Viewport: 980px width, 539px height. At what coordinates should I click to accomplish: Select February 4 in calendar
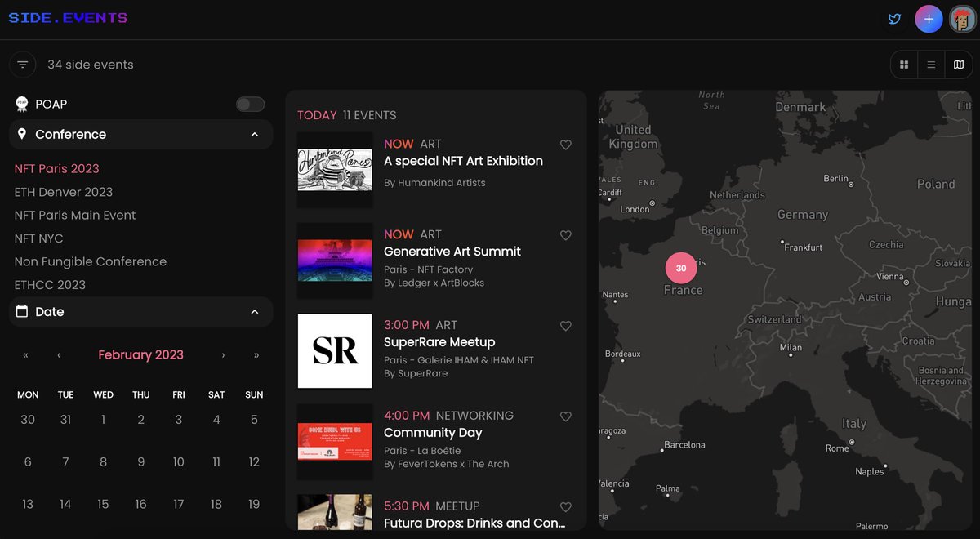pos(216,420)
